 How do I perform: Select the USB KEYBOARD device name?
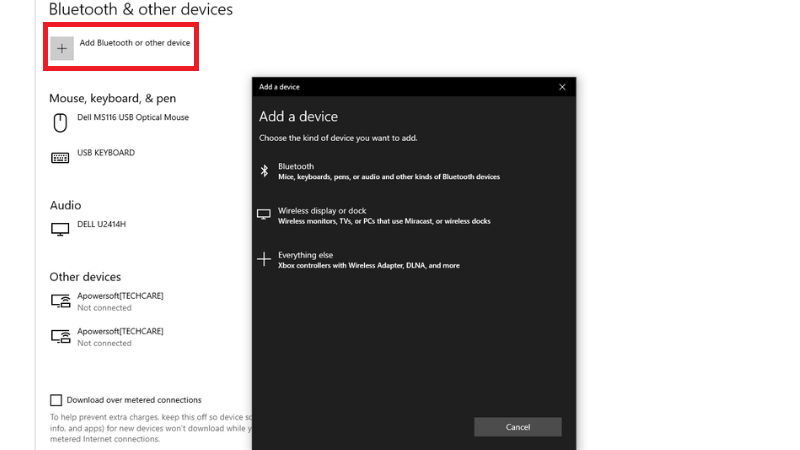coord(106,153)
